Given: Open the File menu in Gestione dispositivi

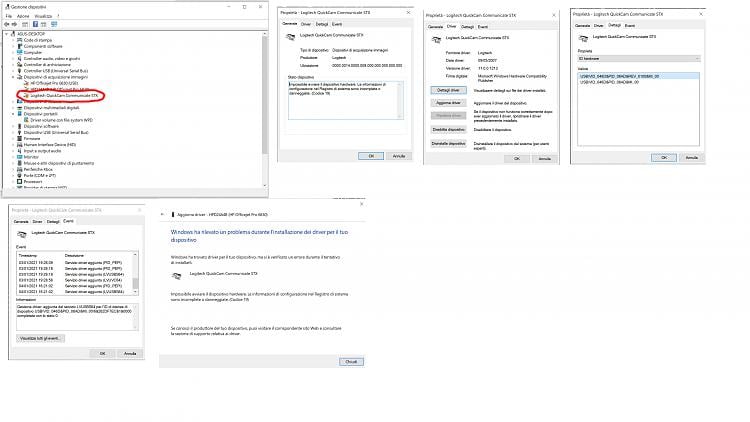Looking at the screenshot, I should 9,16.
